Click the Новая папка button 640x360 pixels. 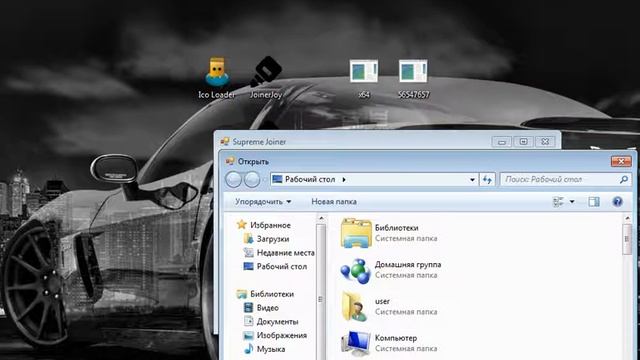(334, 202)
